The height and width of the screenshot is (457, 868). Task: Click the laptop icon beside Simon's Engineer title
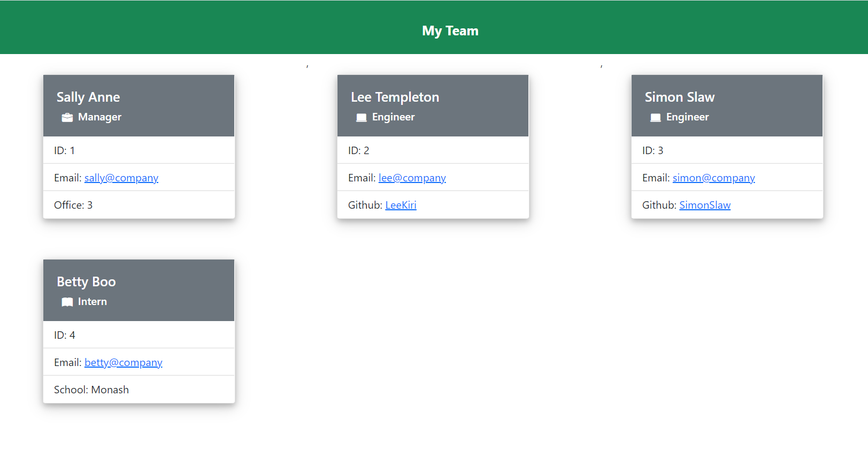(655, 117)
